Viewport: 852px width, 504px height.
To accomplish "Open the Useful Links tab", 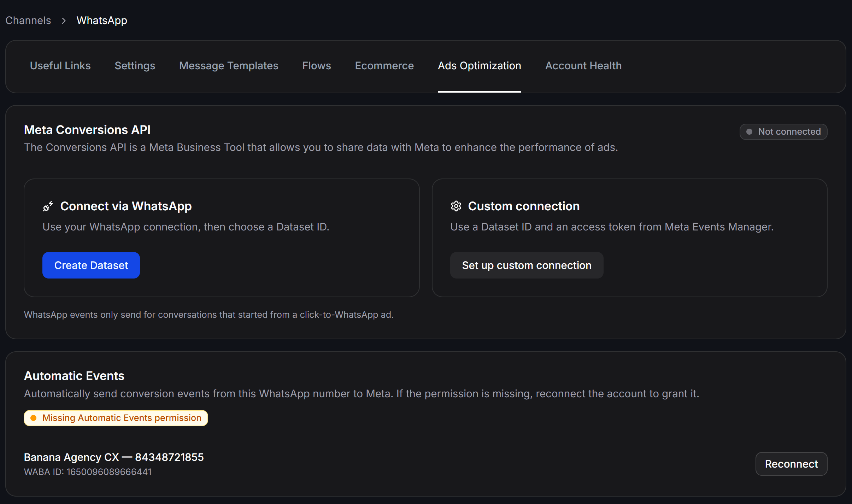I will pos(60,66).
